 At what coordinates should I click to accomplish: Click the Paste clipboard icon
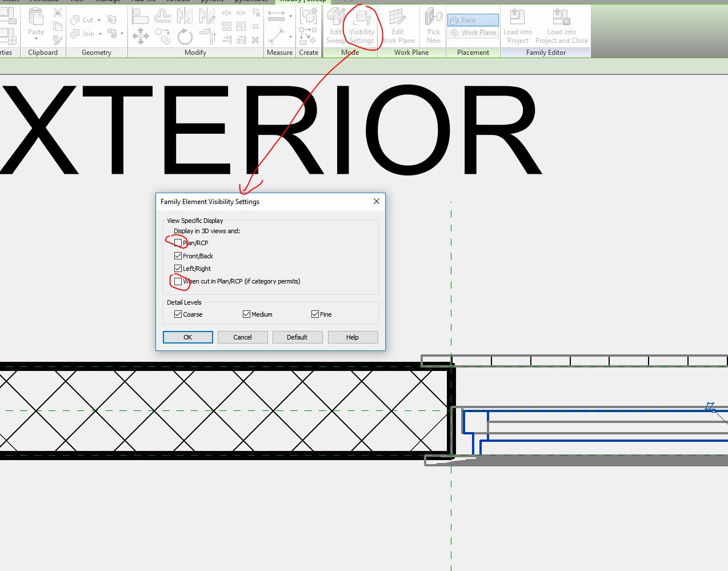pos(36,17)
